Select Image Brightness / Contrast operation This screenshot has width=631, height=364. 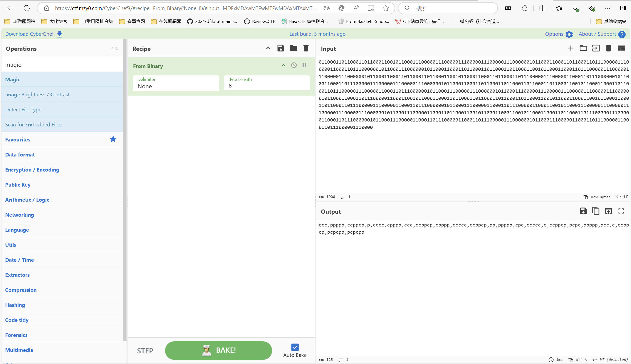62,94
